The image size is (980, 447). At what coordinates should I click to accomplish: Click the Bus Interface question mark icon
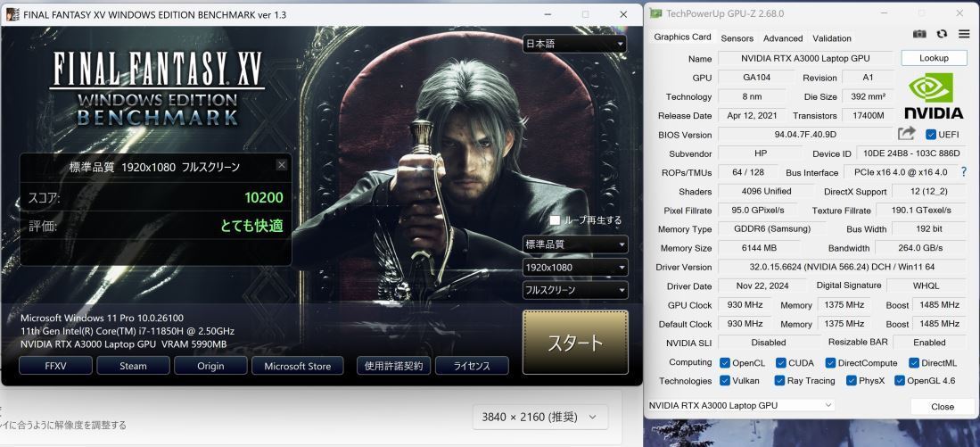pyautogui.click(x=963, y=171)
